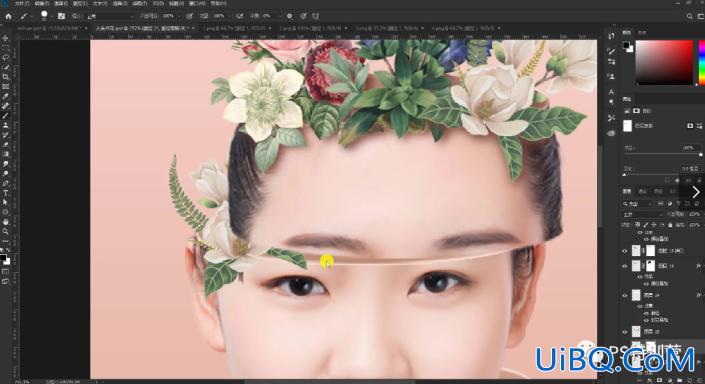Viewport: 705px width, 384px height.
Task: Open the Creative Cloud Libraries cloud icon
Action: click(611, 133)
